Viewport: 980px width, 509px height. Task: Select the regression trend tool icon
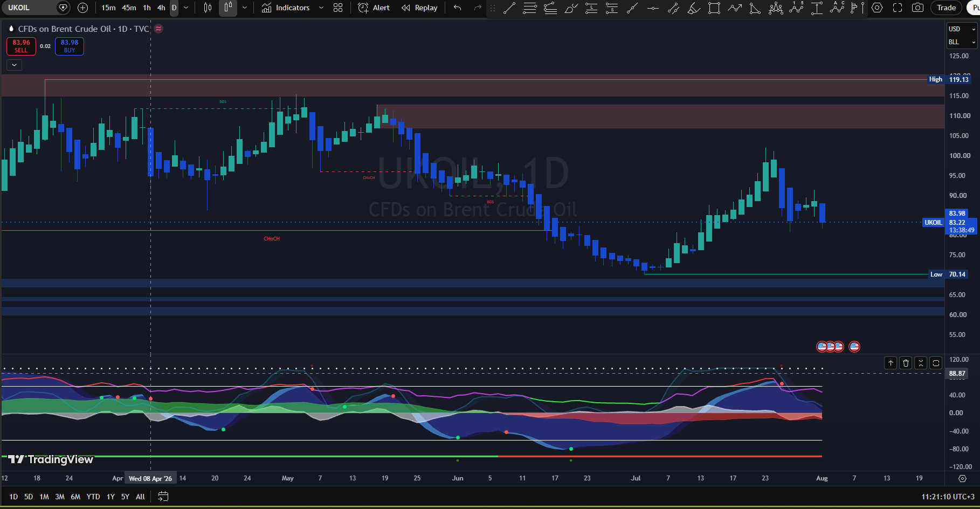[550, 8]
